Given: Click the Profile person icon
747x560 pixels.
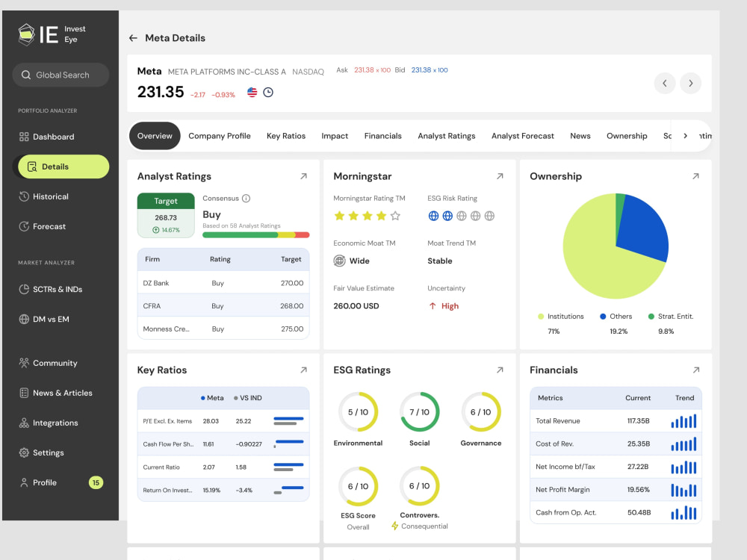Looking at the screenshot, I should [x=24, y=482].
